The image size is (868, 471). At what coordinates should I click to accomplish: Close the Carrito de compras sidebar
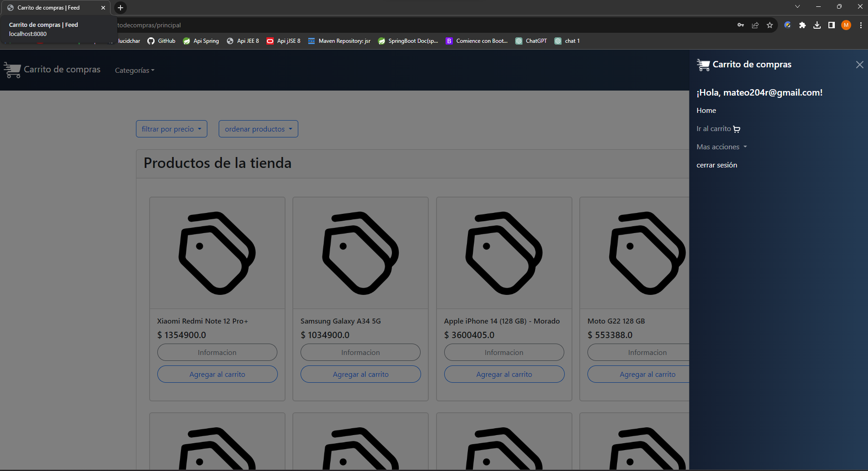click(859, 65)
